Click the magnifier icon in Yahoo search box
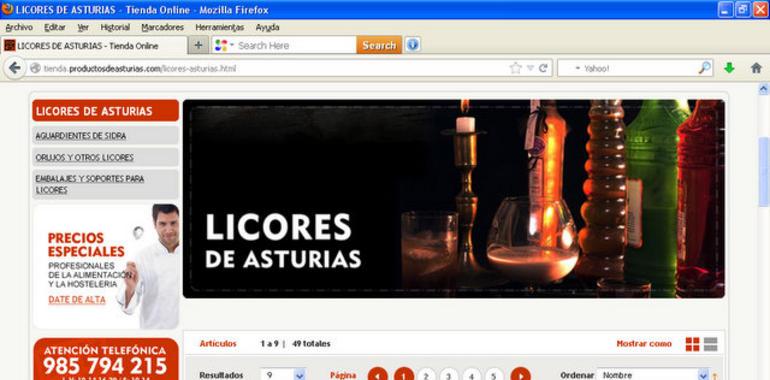This screenshot has width=770, height=380. [x=705, y=68]
